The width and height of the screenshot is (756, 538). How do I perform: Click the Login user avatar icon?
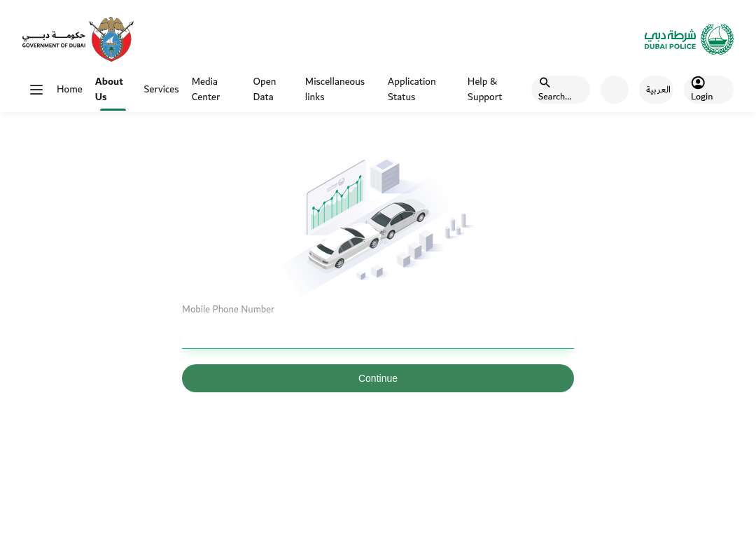point(698,83)
